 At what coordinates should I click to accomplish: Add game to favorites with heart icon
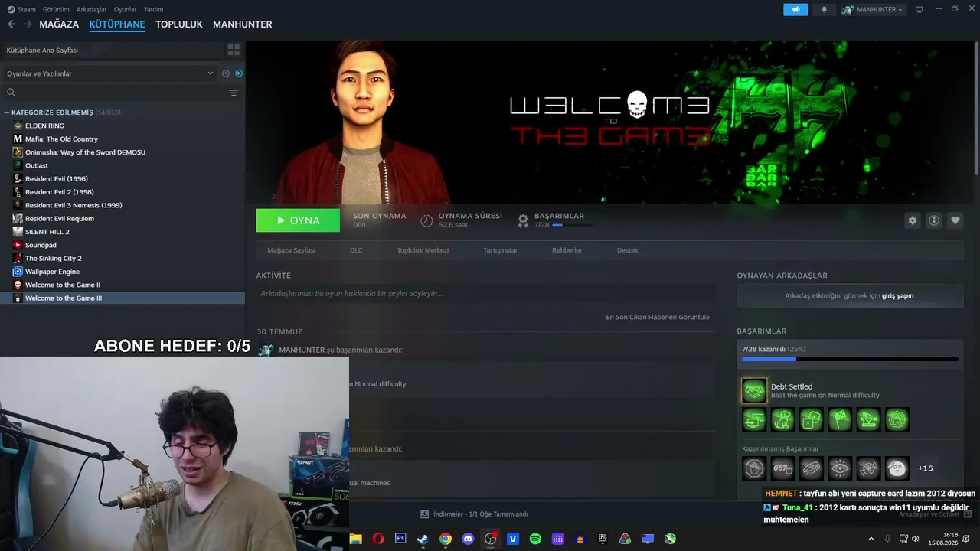click(x=955, y=220)
